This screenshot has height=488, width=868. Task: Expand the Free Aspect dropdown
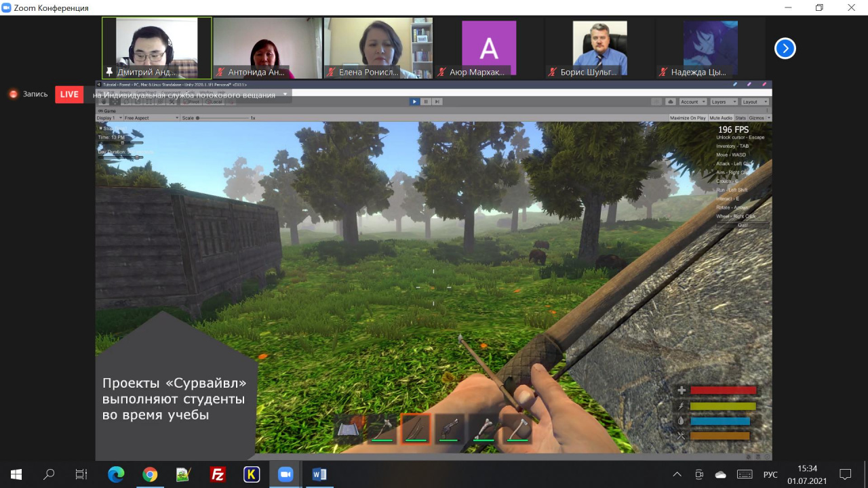[151, 118]
